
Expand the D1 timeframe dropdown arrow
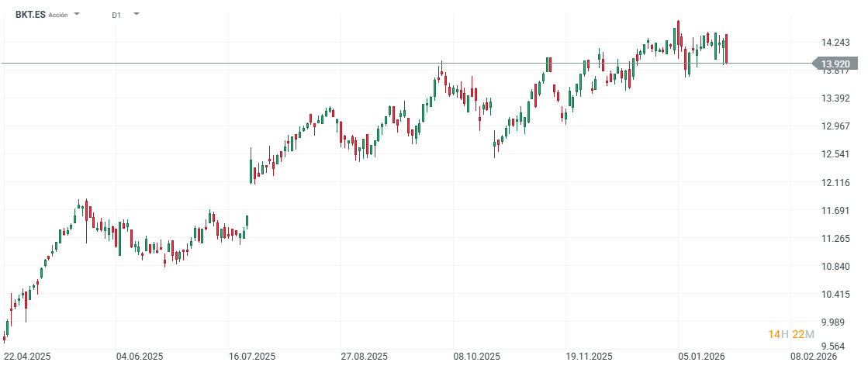point(137,14)
